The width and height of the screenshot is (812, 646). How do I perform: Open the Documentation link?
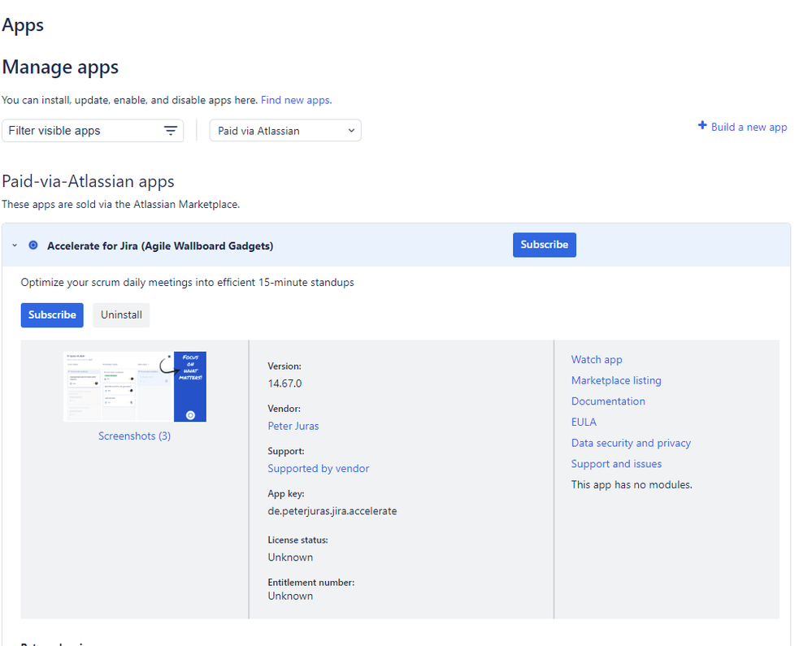click(x=608, y=401)
